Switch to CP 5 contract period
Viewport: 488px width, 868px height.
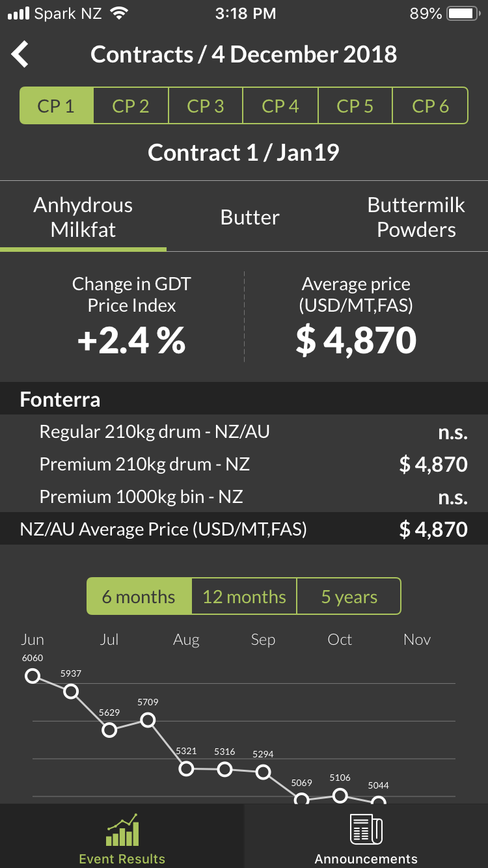point(355,105)
